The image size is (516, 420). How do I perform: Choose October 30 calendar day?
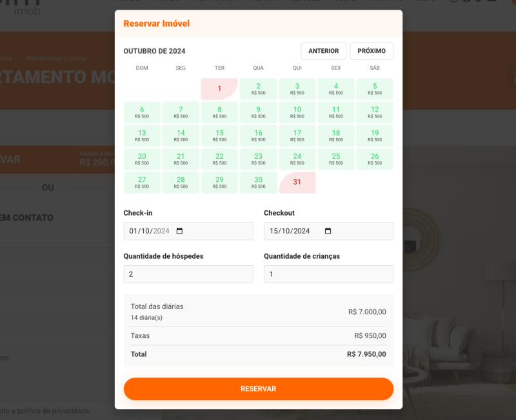coord(258,183)
